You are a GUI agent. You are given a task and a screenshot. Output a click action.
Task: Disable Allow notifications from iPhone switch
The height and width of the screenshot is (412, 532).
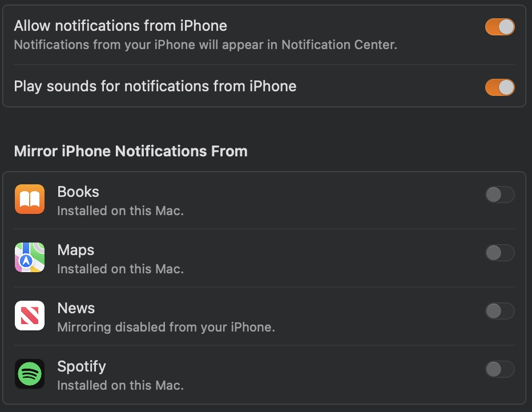pos(499,27)
